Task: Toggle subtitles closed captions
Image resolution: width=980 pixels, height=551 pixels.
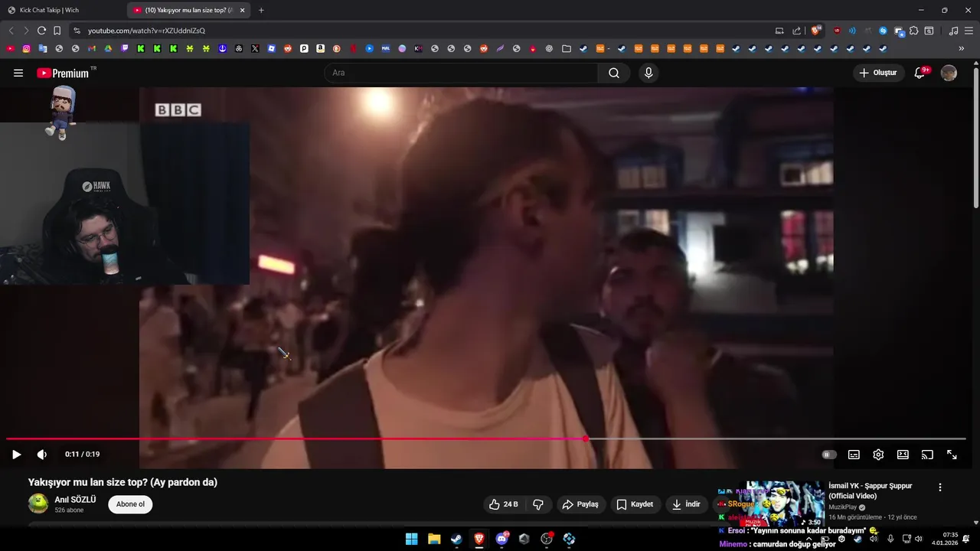Action: [854, 455]
